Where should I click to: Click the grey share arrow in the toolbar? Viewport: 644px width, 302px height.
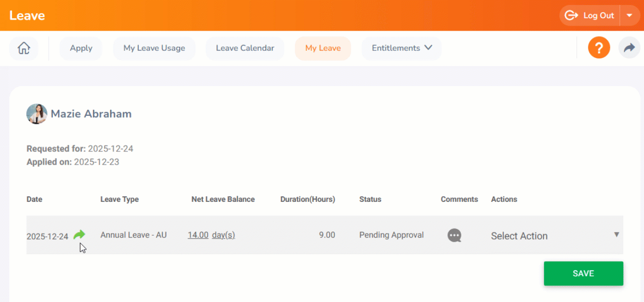click(629, 48)
